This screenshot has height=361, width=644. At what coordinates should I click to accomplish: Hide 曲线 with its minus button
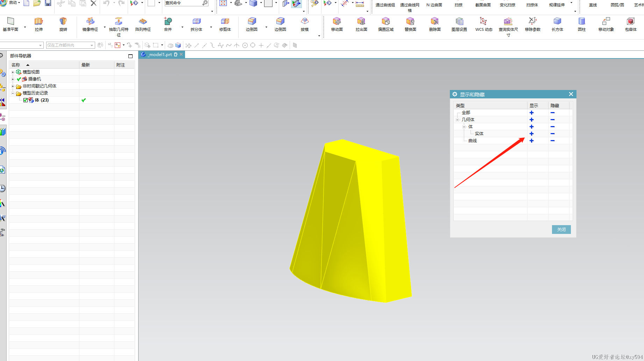[x=552, y=141]
